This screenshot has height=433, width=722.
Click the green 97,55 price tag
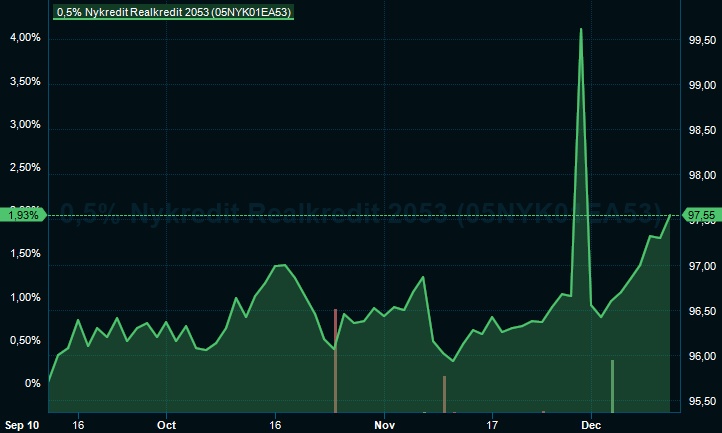[x=700, y=215]
